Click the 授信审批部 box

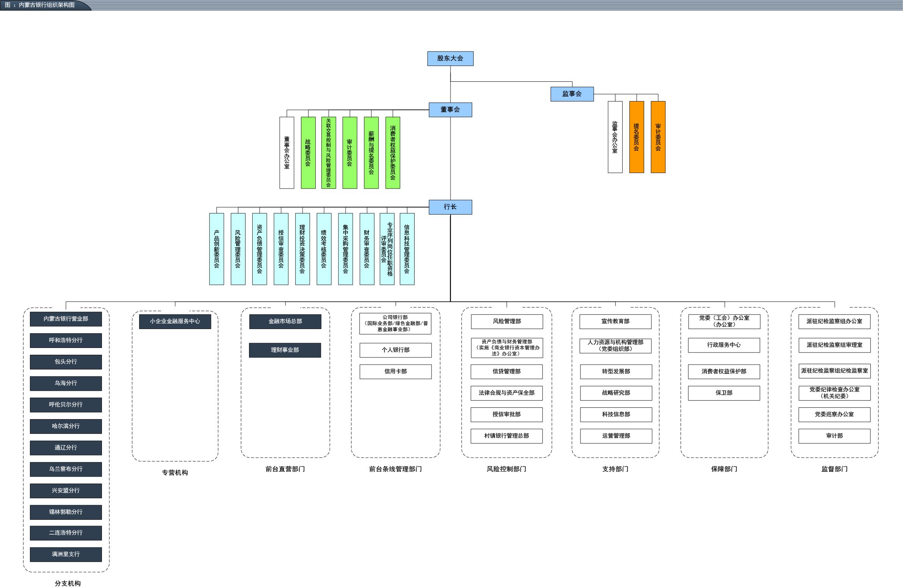click(507, 415)
